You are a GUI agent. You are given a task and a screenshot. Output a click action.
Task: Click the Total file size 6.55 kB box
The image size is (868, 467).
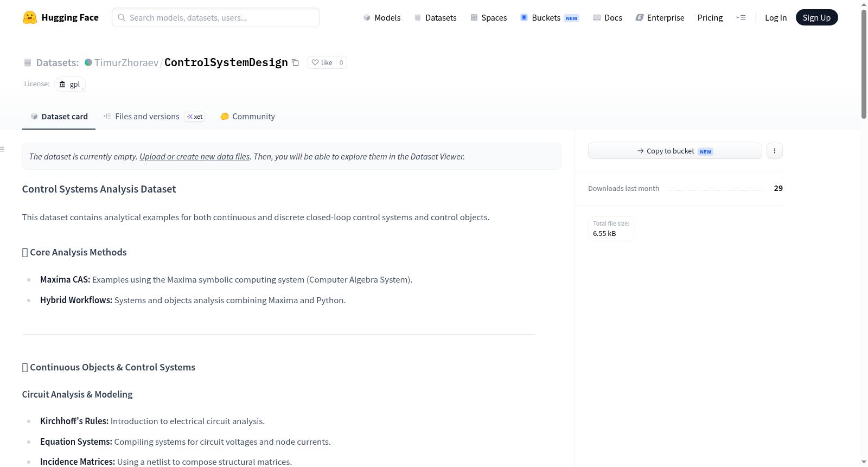point(611,228)
